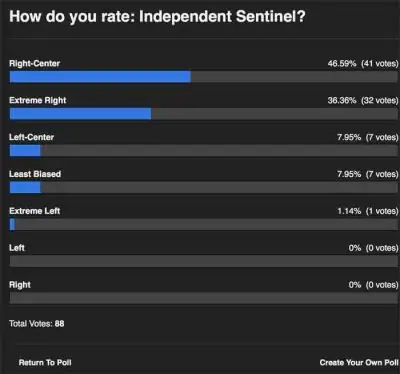Click the Extreme Left small blue bar
400x374 pixels.
coord(12,225)
